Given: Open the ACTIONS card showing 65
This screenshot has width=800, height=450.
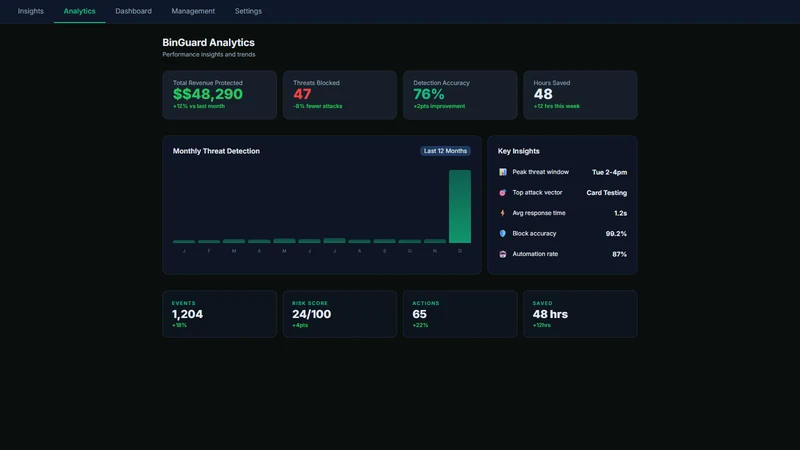Looking at the screenshot, I should (460, 314).
